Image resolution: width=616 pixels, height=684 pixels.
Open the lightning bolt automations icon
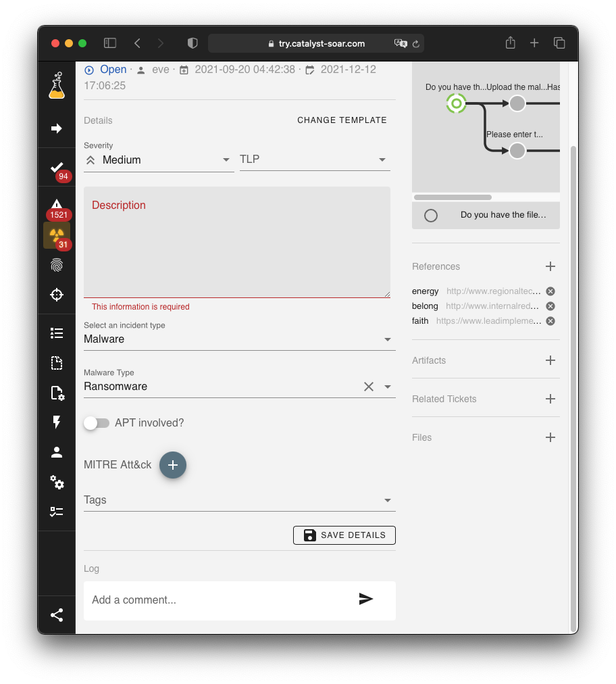click(57, 422)
